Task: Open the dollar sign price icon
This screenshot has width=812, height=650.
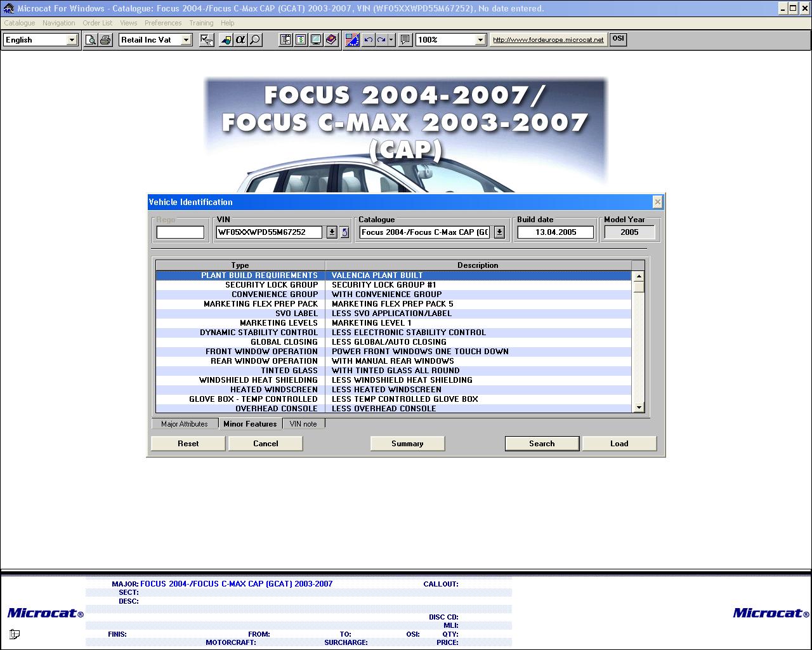Action: click(x=301, y=40)
